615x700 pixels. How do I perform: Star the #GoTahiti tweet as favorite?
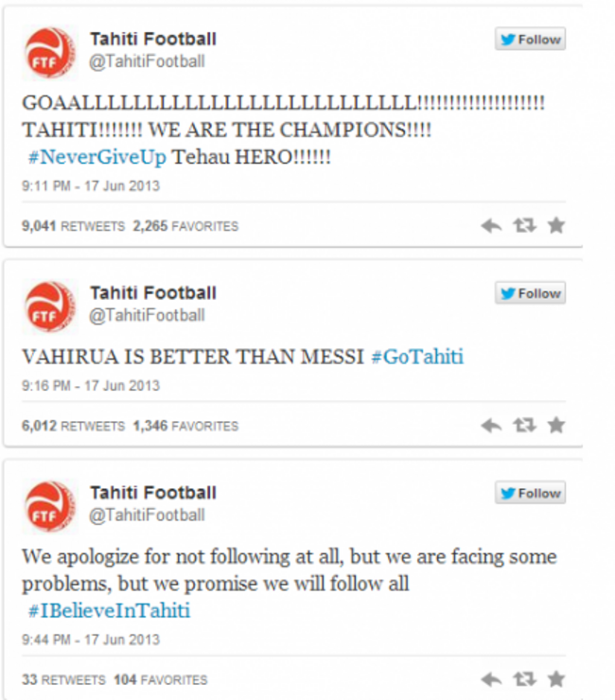point(556,425)
